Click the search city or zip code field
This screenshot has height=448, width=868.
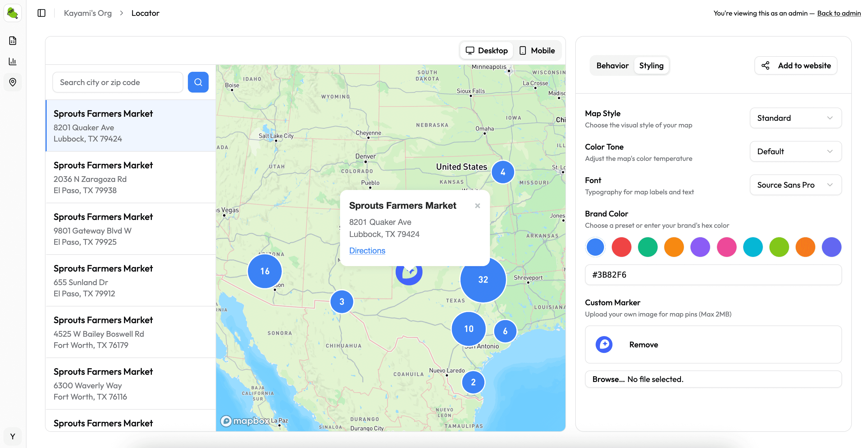tap(118, 82)
